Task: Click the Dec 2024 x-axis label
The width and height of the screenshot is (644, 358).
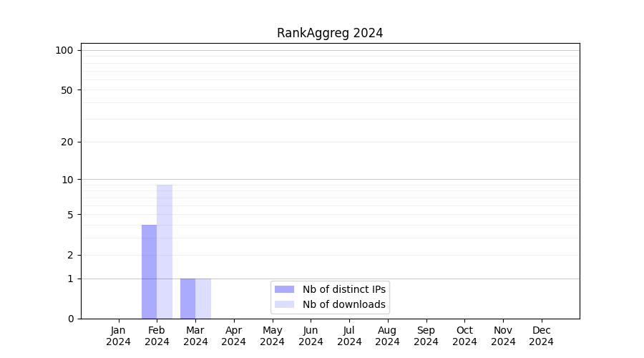Action: pyautogui.click(x=542, y=336)
